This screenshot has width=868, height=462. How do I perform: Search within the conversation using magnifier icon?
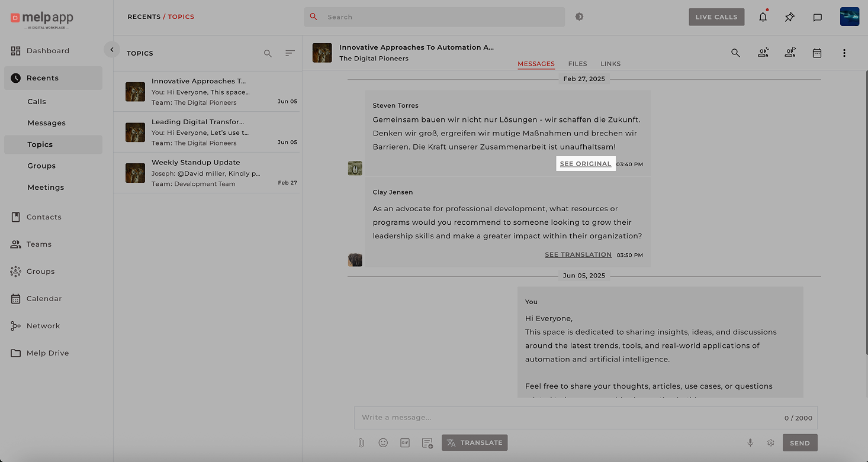(x=735, y=53)
